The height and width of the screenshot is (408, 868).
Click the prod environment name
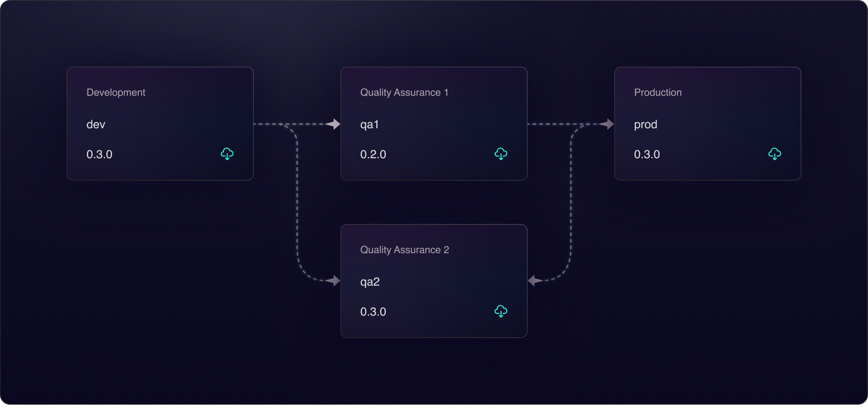click(x=645, y=124)
